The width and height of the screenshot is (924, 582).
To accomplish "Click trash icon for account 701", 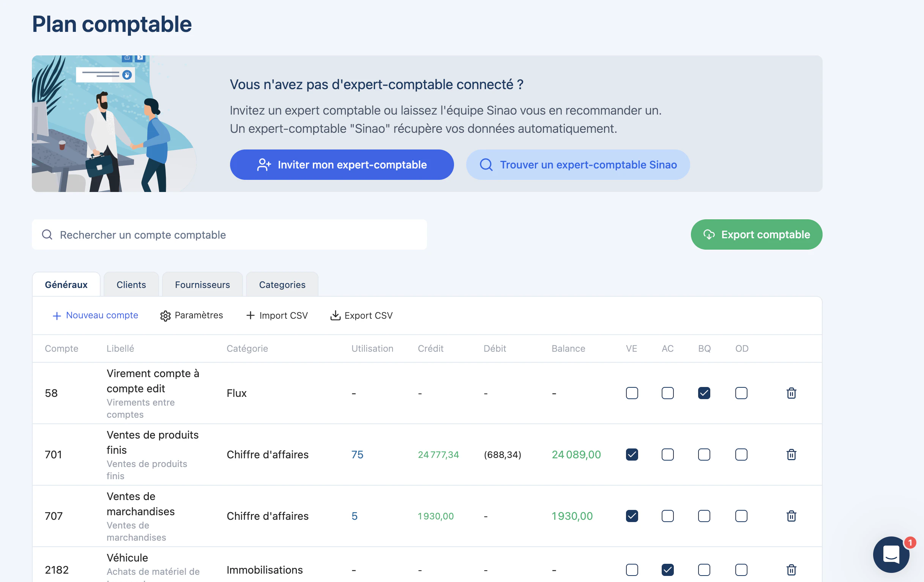I will point(791,454).
